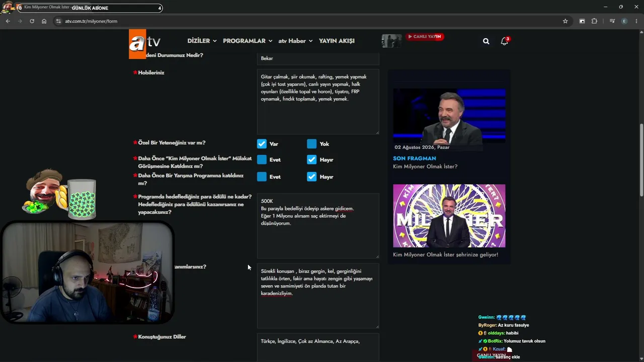The width and height of the screenshot is (644, 362).
Task: Click the address bar URL atv.com.tr/milyoner/form
Action: pyautogui.click(x=91, y=21)
